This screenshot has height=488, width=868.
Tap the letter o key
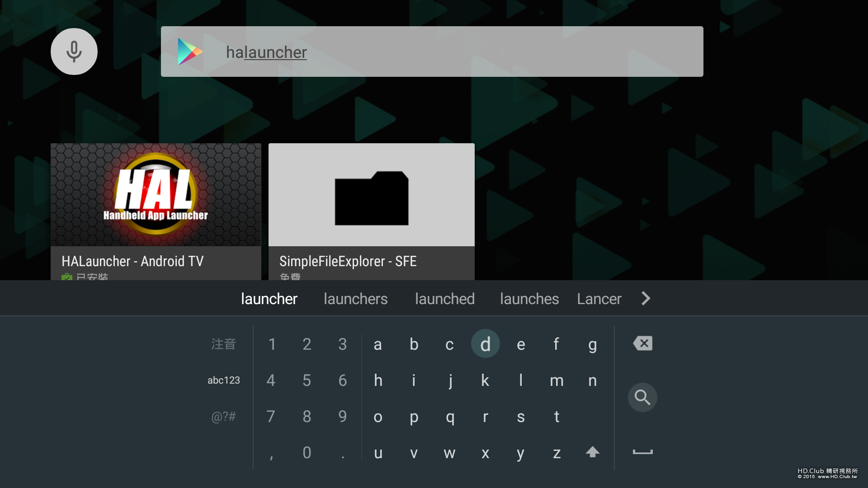point(378,417)
